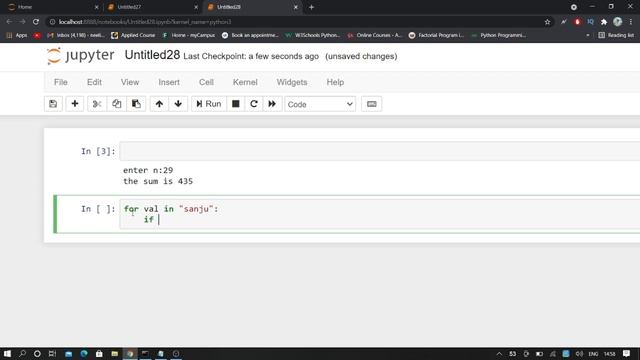Show hidden system tray icons
The width and height of the screenshot is (640, 360).
point(499,353)
